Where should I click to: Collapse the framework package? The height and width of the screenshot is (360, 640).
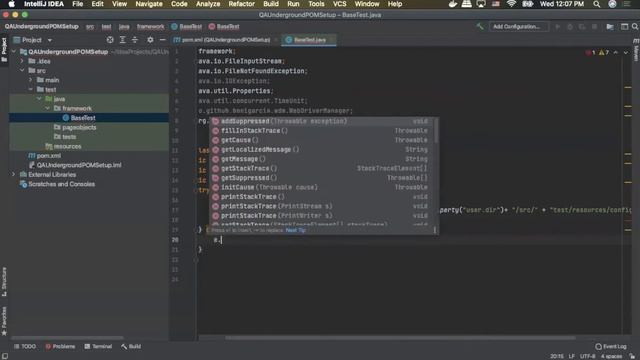48,108
